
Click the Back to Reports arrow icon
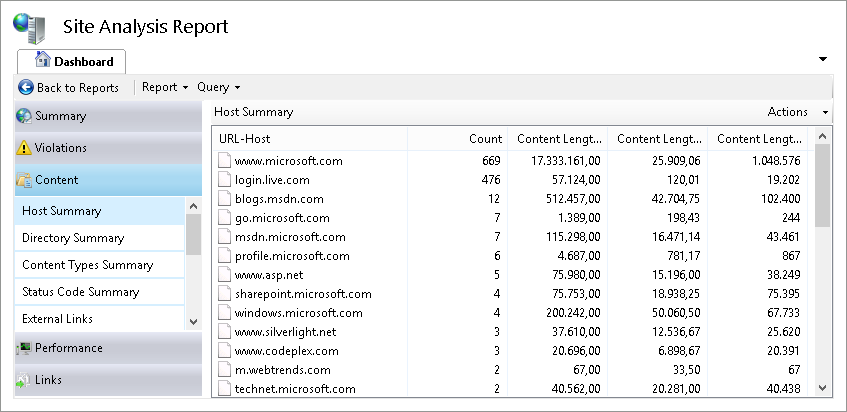pyautogui.click(x=26, y=88)
